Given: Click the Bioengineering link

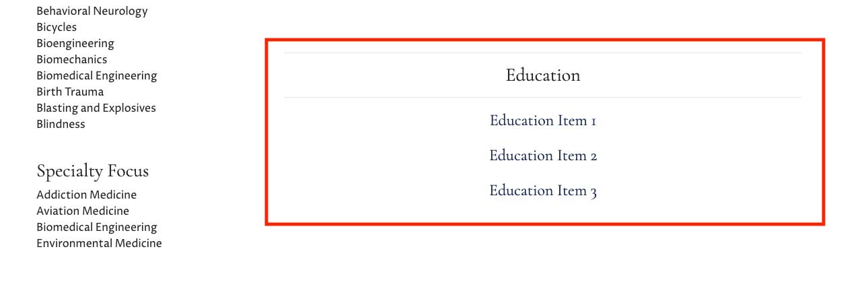Looking at the screenshot, I should coord(75,44).
